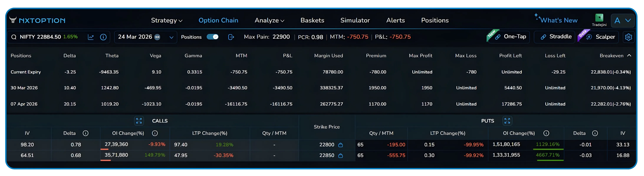The width and height of the screenshot is (644, 176).
Task: Click the Straddle button
Action: (x=554, y=37)
